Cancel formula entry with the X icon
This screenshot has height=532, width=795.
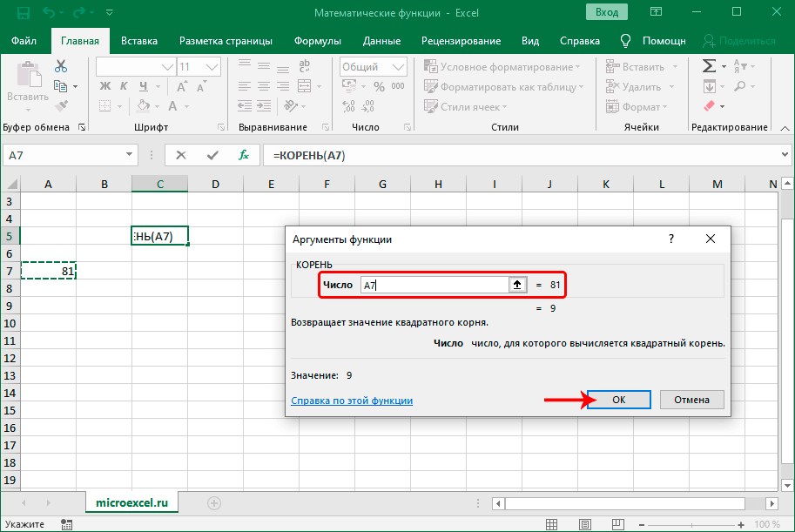(181, 155)
